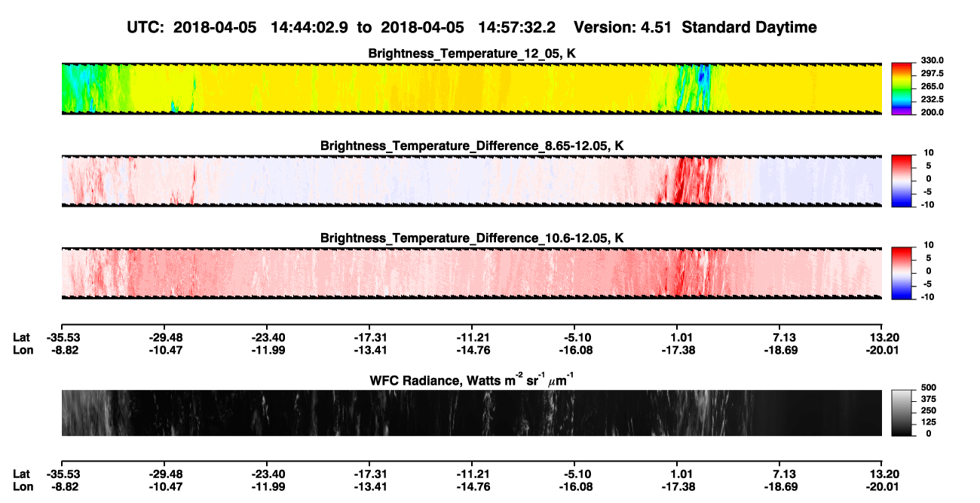Click longitude -8.82 on the bottom axis
980x503 pixels.
tap(62, 486)
